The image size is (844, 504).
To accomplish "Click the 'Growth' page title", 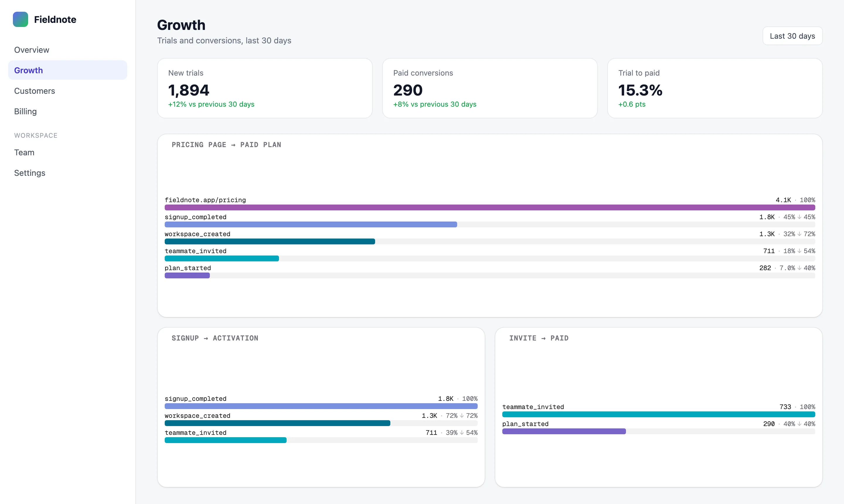I will [x=181, y=25].
